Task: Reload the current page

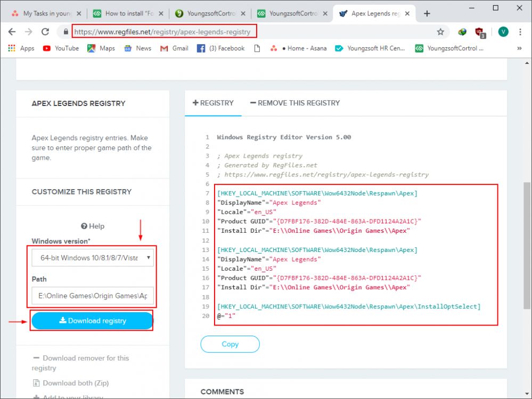Action: point(45,32)
